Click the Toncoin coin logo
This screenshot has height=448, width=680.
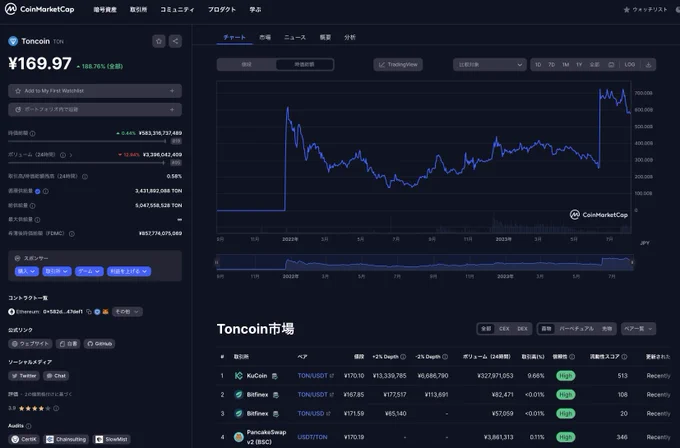13,41
